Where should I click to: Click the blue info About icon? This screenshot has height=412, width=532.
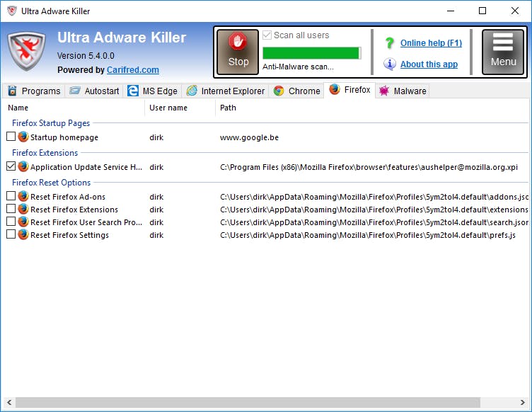pos(390,64)
